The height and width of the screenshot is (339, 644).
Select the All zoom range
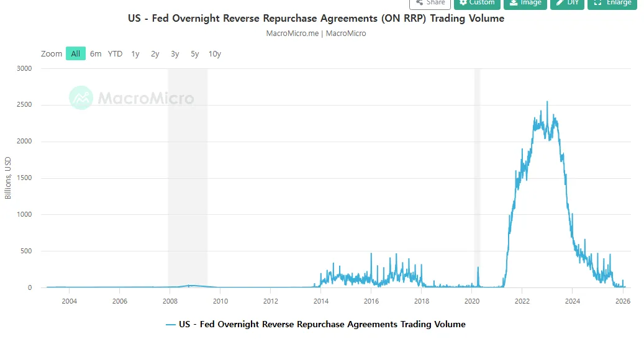coord(75,54)
